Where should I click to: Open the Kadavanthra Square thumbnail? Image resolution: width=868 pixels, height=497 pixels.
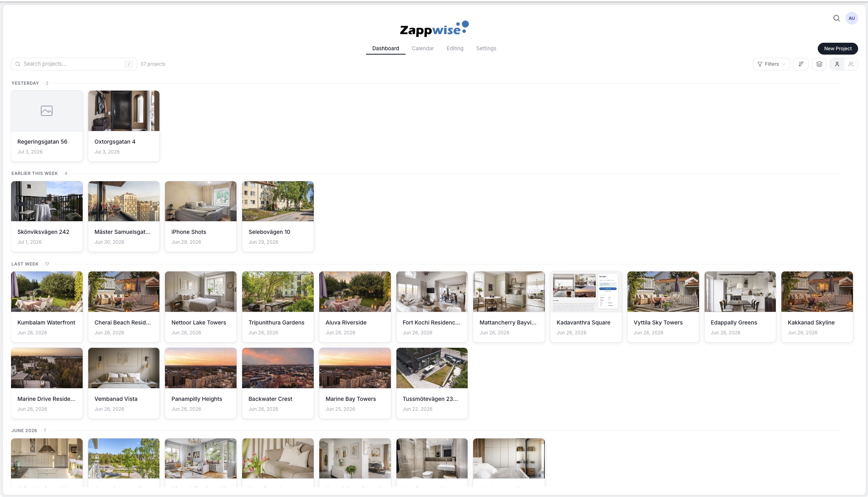[586, 292]
